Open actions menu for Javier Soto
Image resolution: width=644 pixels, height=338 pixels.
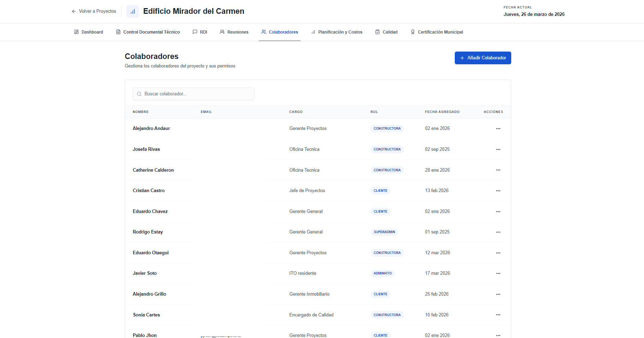tap(498, 273)
